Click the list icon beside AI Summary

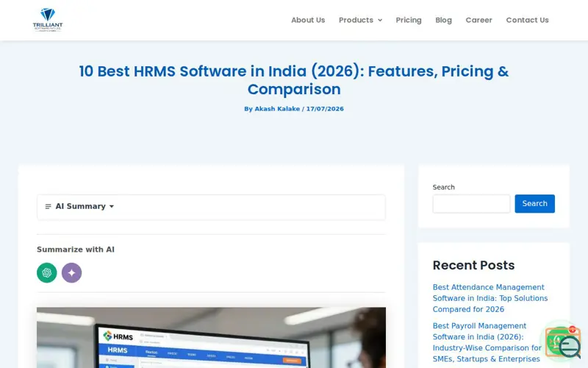(x=48, y=207)
